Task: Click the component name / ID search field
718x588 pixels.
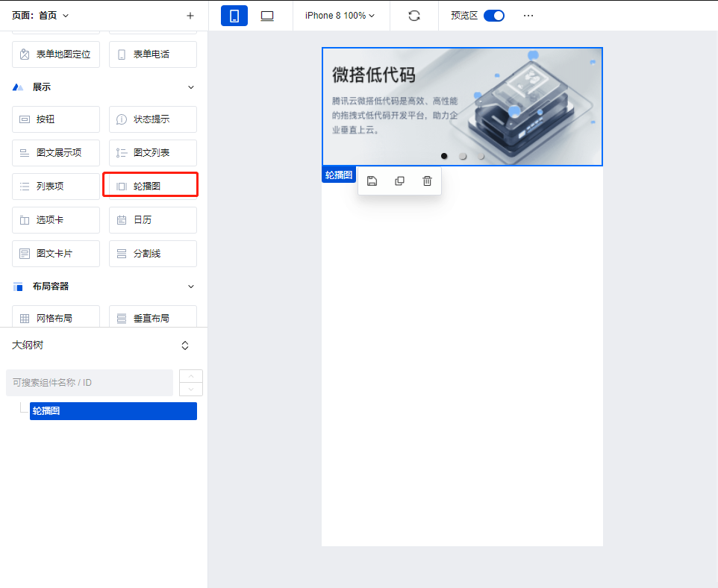Action: [90, 383]
